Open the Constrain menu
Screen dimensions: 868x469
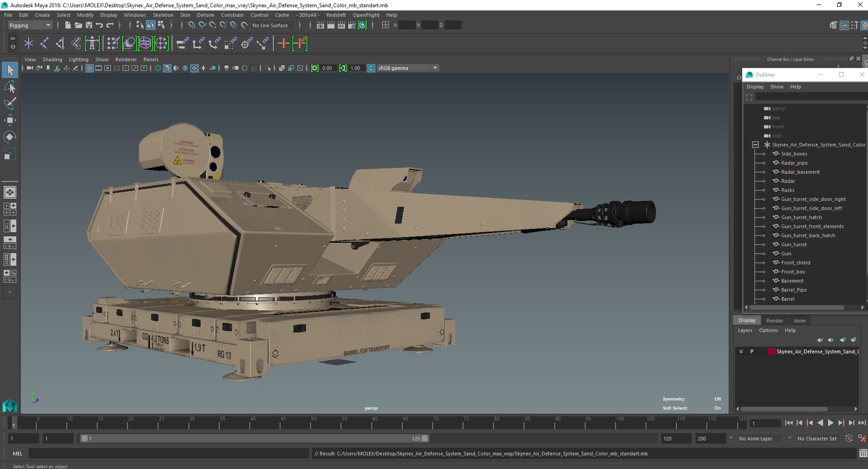(x=232, y=15)
